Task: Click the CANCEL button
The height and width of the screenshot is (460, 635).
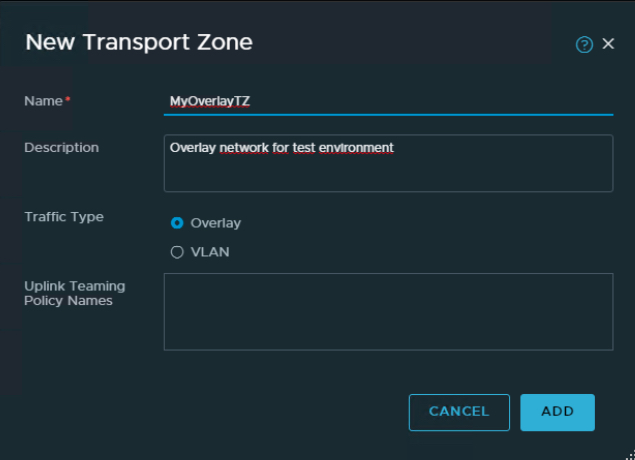Action: [459, 412]
